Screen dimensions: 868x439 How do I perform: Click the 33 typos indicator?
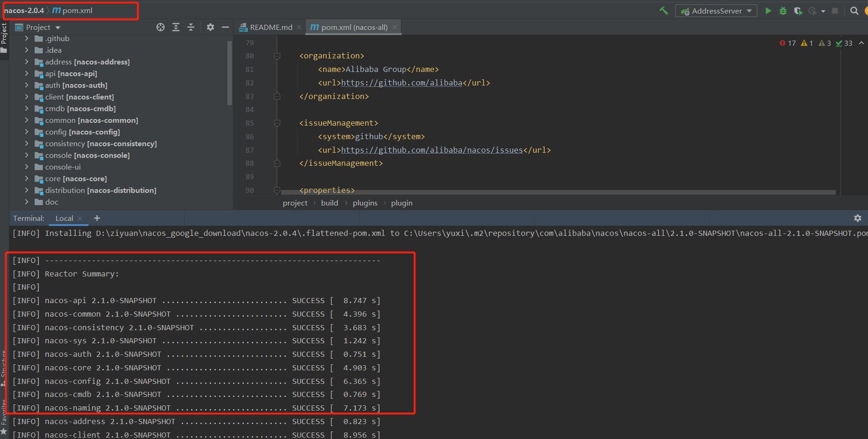pyautogui.click(x=844, y=43)
